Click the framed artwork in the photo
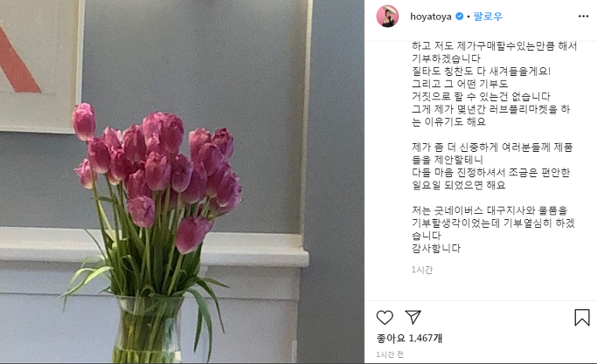 click(41, 65)
